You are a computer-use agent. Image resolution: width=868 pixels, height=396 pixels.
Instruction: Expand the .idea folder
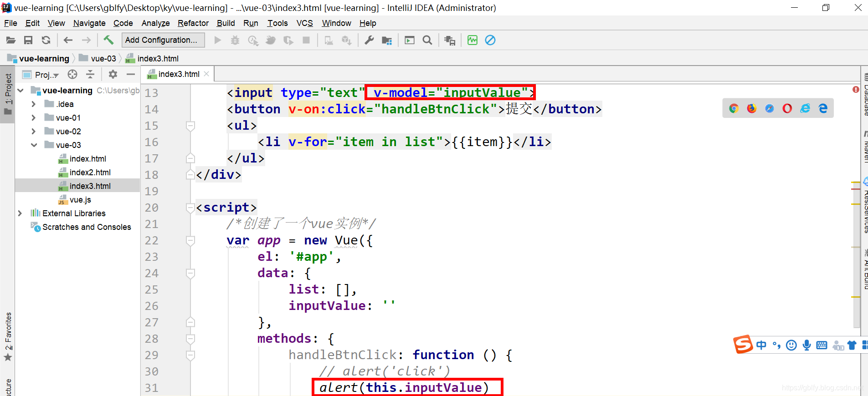point(33,104)
